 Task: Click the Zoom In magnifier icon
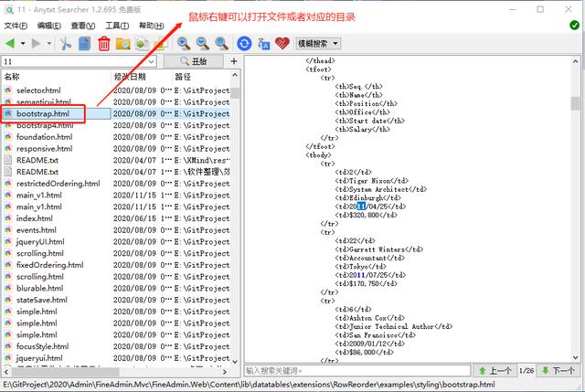(183, 44)
